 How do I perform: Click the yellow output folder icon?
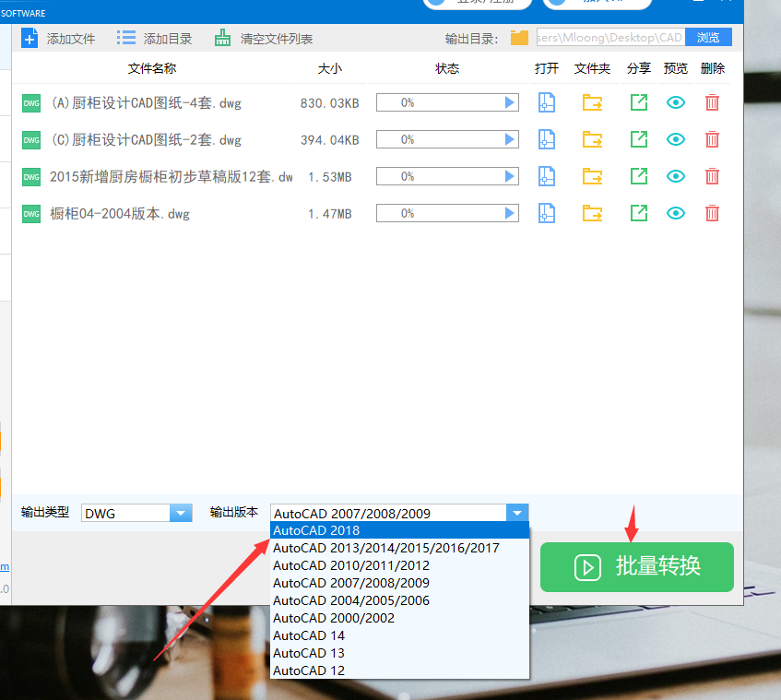point(519,38)
